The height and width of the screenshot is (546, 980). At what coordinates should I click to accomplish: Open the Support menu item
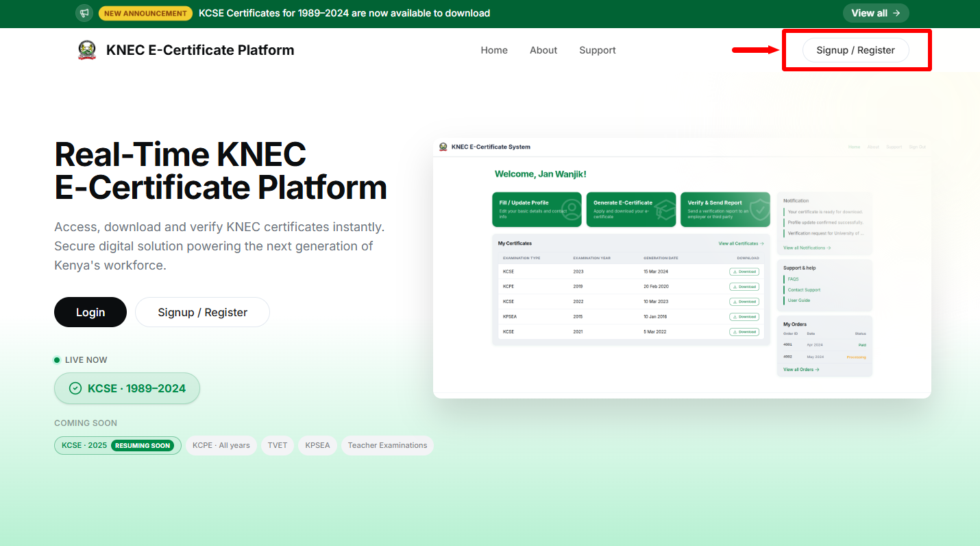pyautogui.click(x=598, y=50)
